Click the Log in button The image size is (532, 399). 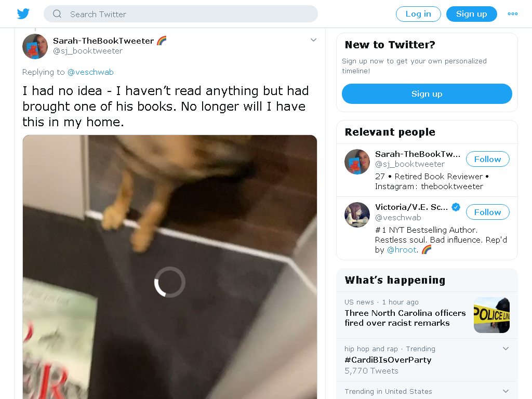click(x=418, y=14)
